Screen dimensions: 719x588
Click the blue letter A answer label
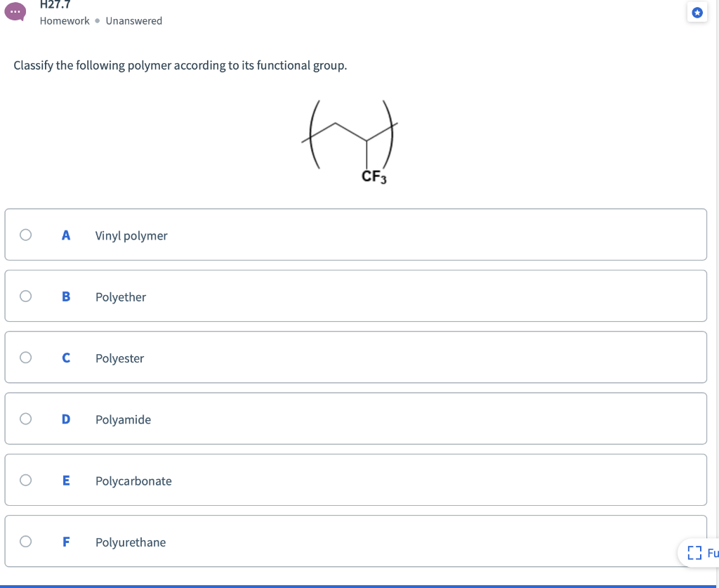pos(65,235)
